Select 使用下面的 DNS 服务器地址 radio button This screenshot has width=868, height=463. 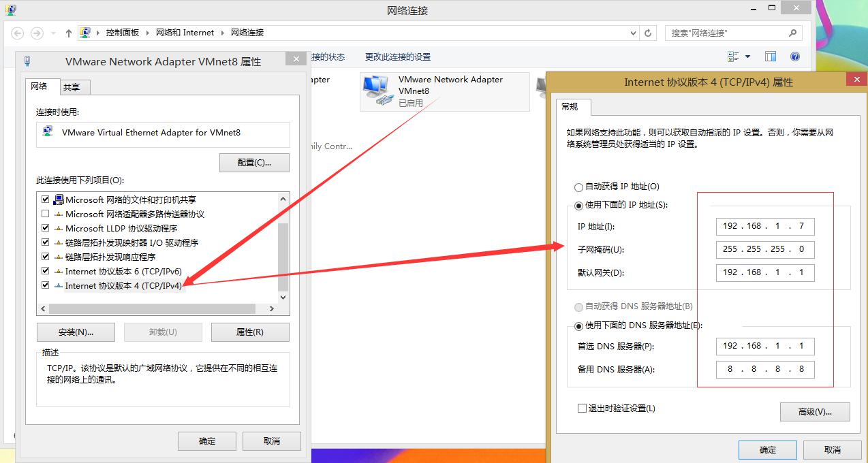coord(579,325)
